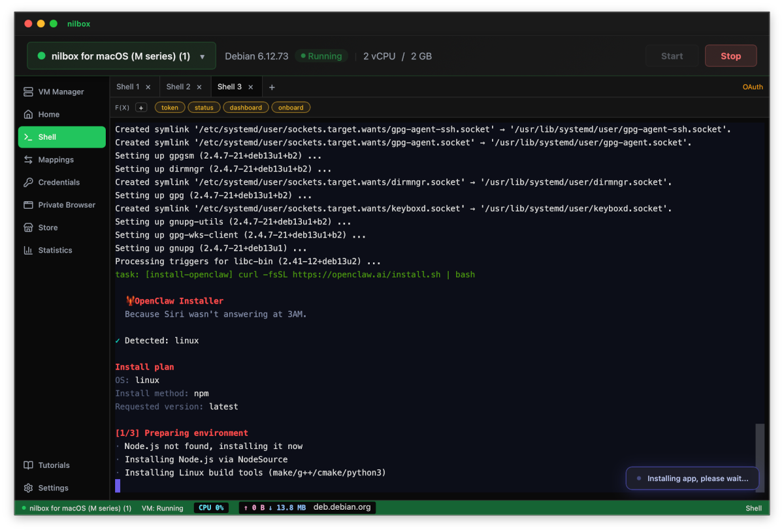Switch to the Shell 1 tab

(129, 86)
